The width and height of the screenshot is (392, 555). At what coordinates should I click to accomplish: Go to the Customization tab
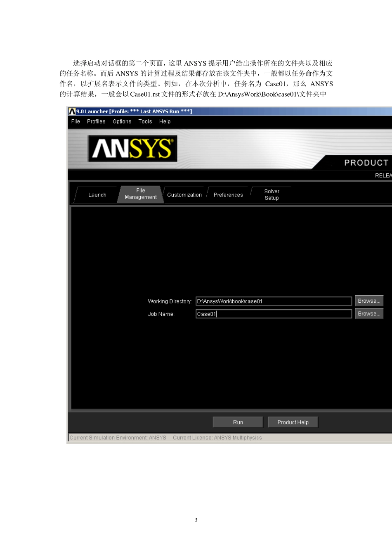coord(184,195)
